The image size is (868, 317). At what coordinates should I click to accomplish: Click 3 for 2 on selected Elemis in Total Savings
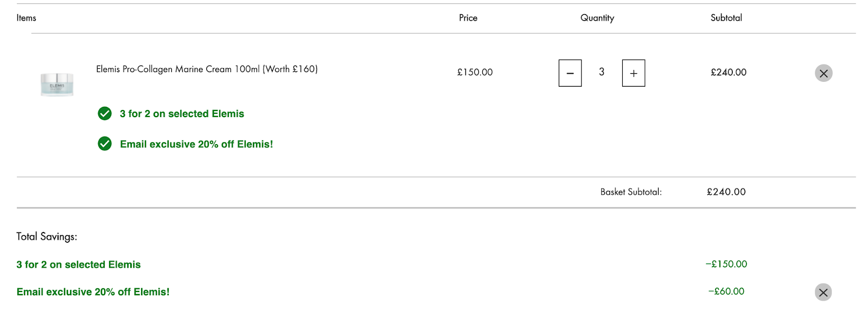click(x=79, y=264)
